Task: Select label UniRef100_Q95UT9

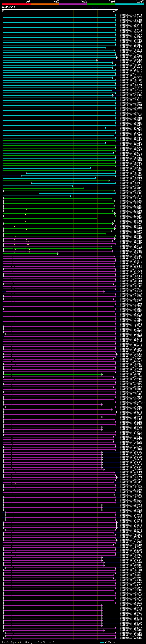Action: 131,153
